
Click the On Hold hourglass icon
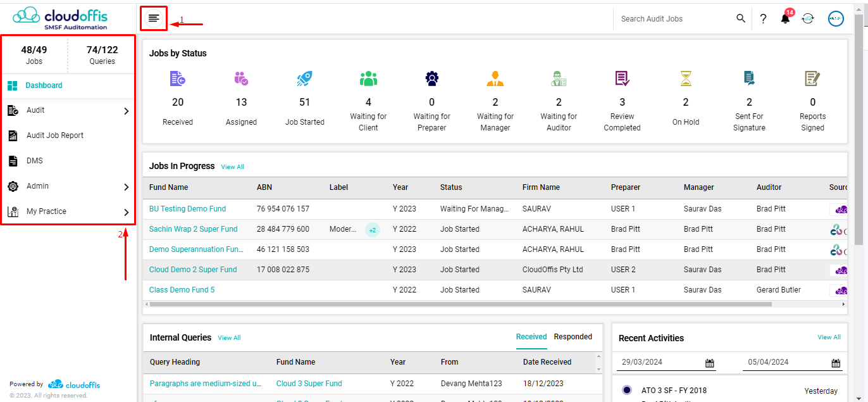(x=686, y=79)
